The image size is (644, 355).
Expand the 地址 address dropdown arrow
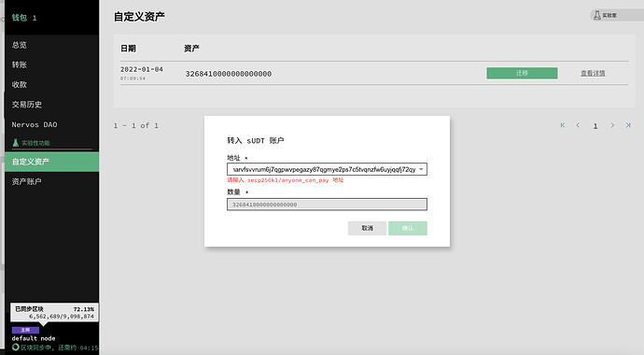coord(421,169)
